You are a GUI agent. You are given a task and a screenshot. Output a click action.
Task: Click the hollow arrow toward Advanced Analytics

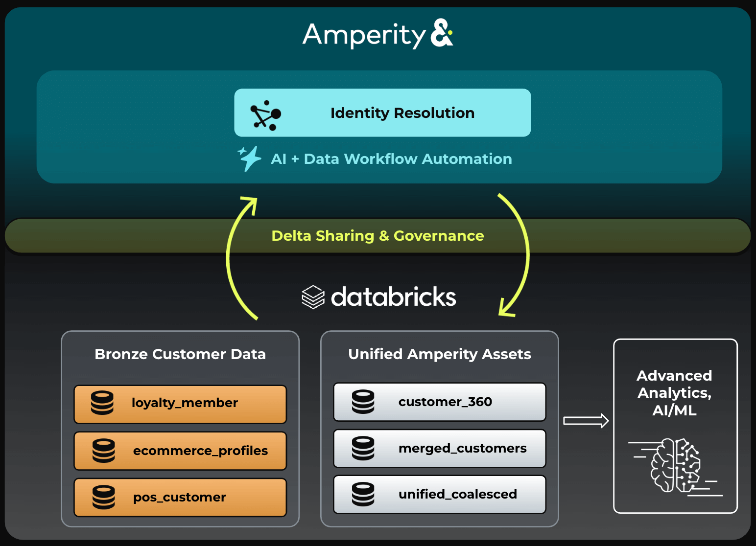tap(586, 421)
